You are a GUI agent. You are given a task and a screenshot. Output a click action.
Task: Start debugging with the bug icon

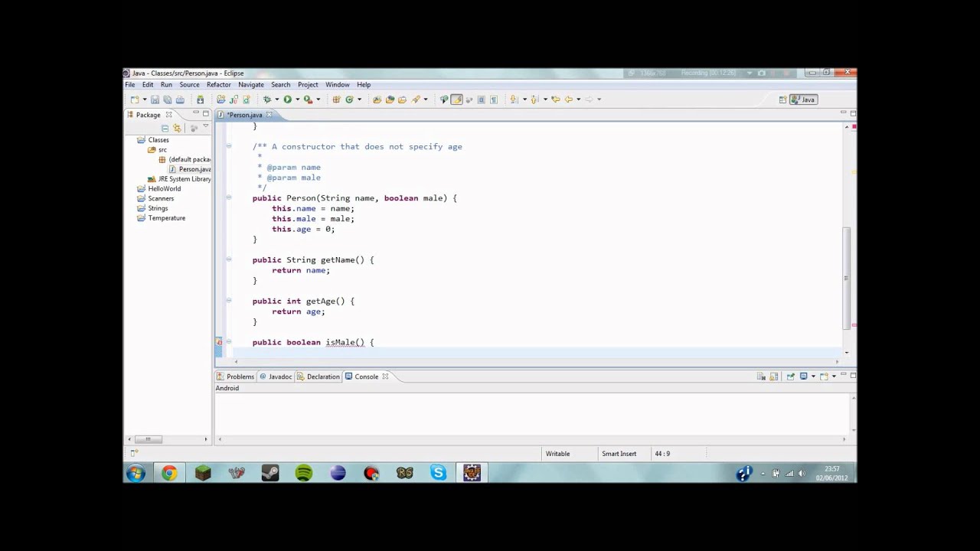coord(267,99)
